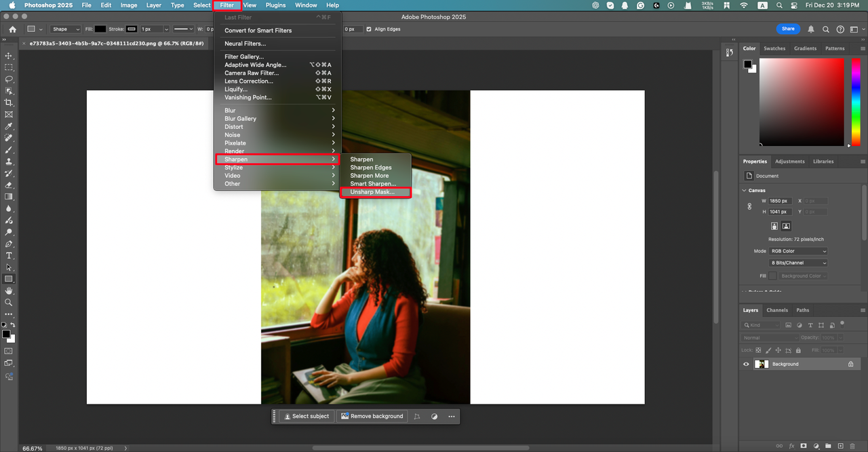The image size is (868, 452).
Task: Open the 8 Bits/Channel dropdown
Action: coord(799,263)
